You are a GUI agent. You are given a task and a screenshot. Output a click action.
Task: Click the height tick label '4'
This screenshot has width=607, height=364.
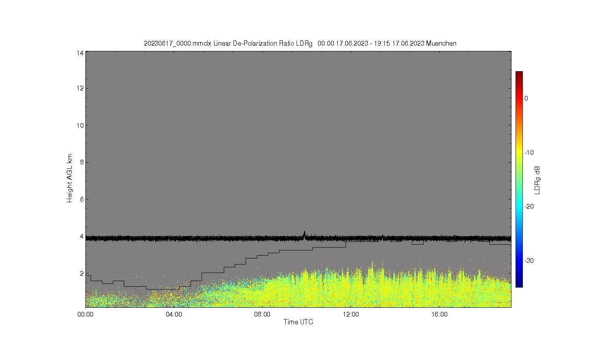pyautogui.click(x=82, y=236)
